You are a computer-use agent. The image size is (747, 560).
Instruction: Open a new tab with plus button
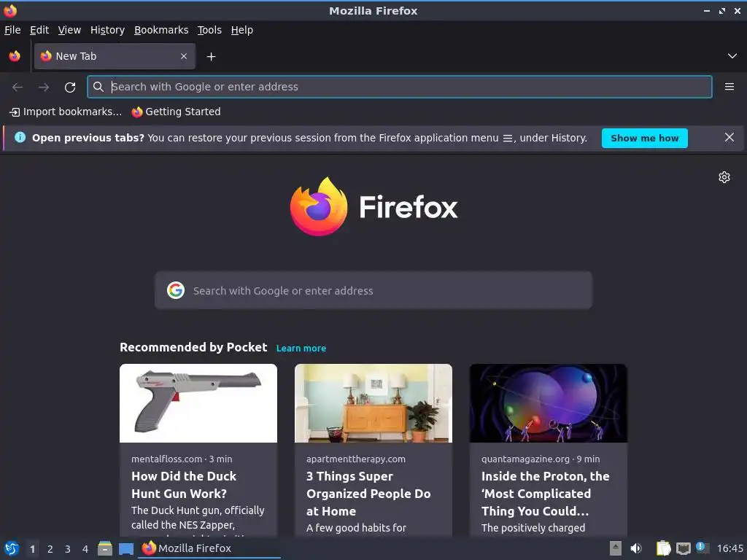pyautogui.click(x=211, y=57)
